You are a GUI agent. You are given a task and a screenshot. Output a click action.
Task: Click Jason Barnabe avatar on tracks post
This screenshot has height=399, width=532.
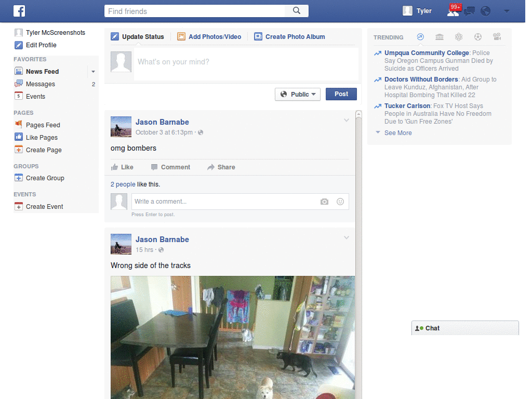click(x=121, y=244)
